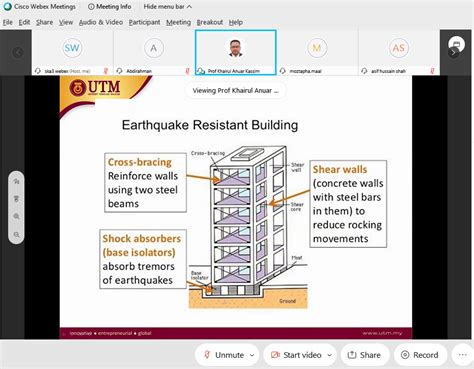Screen dimensions: 474x369
Task: Click the muted microphone icon on the SW tile
Action: (x=106, y=71)
